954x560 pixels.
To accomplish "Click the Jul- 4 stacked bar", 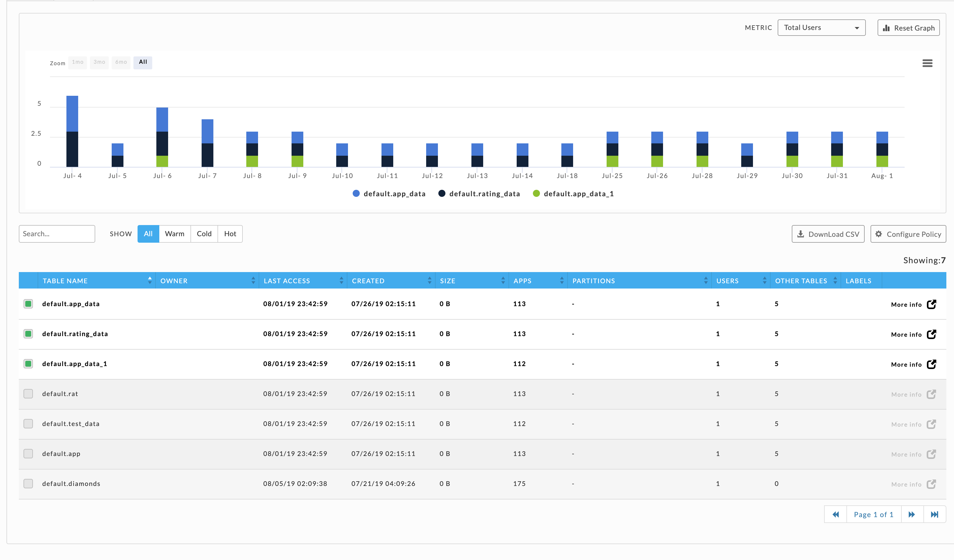I will pos(72,131).
